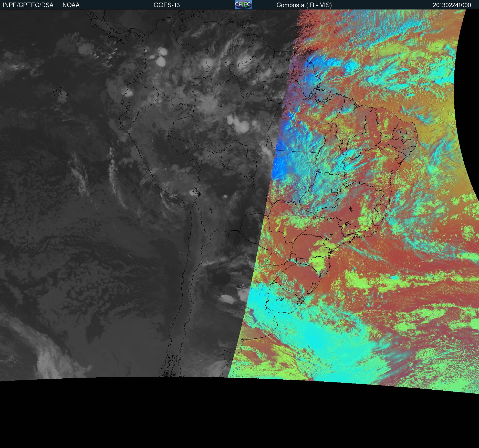This screenshot has width=479, height=448.
Task: Select the GOES-13 satellite label
Action: tap(167, 5)
